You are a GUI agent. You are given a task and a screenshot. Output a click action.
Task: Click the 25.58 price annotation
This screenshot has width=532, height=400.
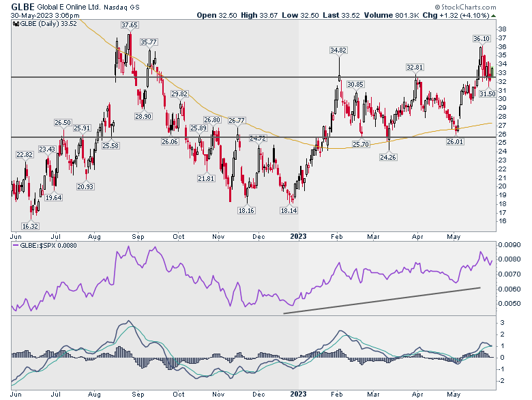(110, 145)
